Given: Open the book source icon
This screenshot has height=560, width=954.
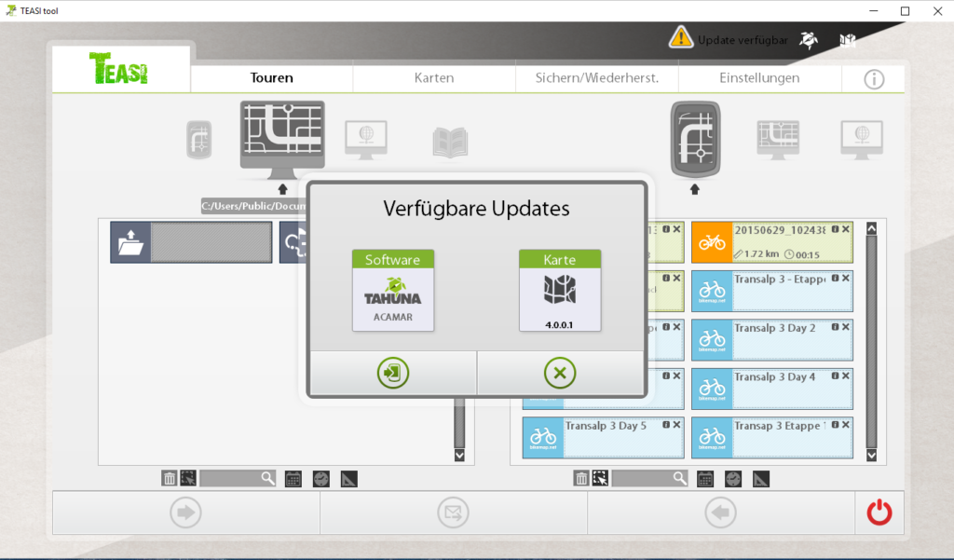Looking at the screenshot, I should coord(450,143).
